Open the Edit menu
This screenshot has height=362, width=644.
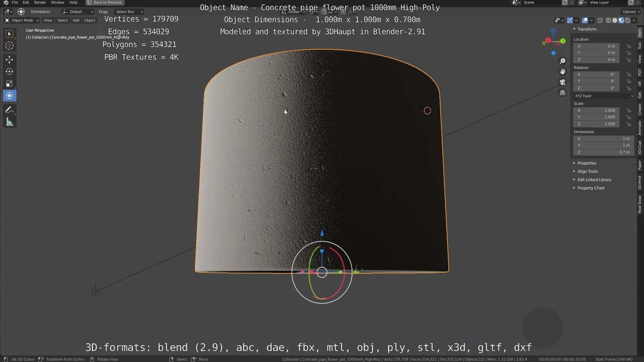coord(26,2)
